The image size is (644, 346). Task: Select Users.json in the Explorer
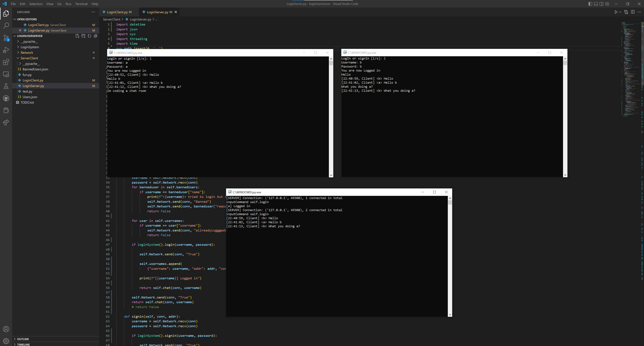click(30, 97)
